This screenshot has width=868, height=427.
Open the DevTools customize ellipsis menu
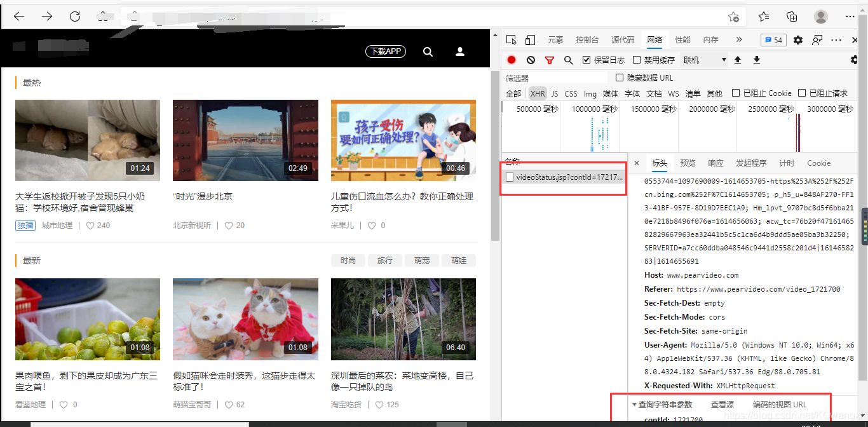836,40
